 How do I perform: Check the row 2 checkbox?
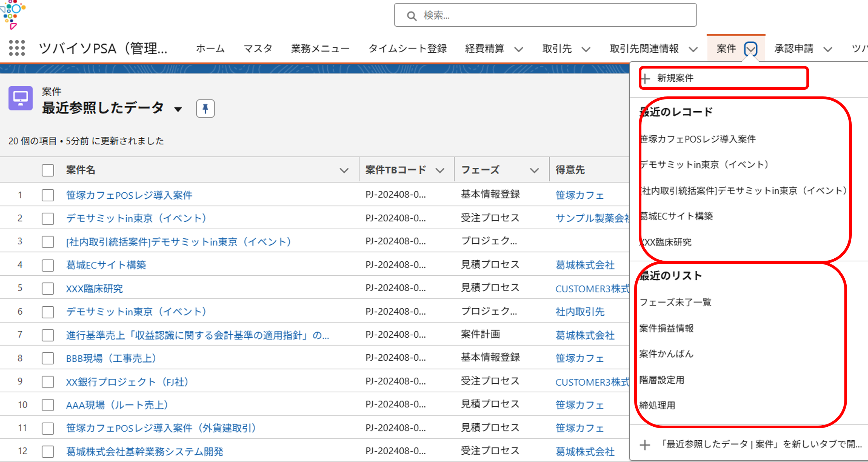(48, 218)
